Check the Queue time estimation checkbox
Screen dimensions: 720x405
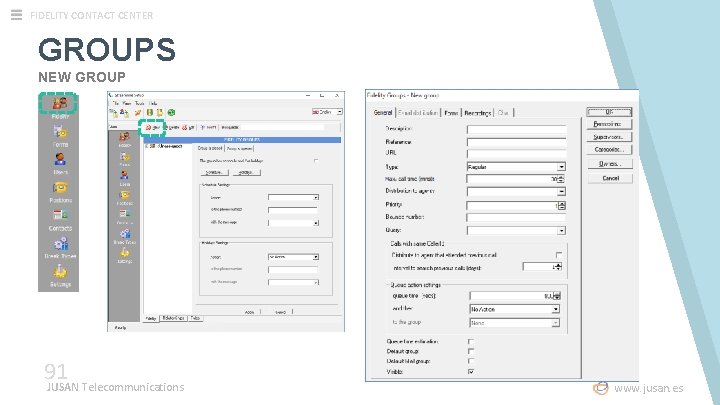pyautogui.click(x=471, y=342)
